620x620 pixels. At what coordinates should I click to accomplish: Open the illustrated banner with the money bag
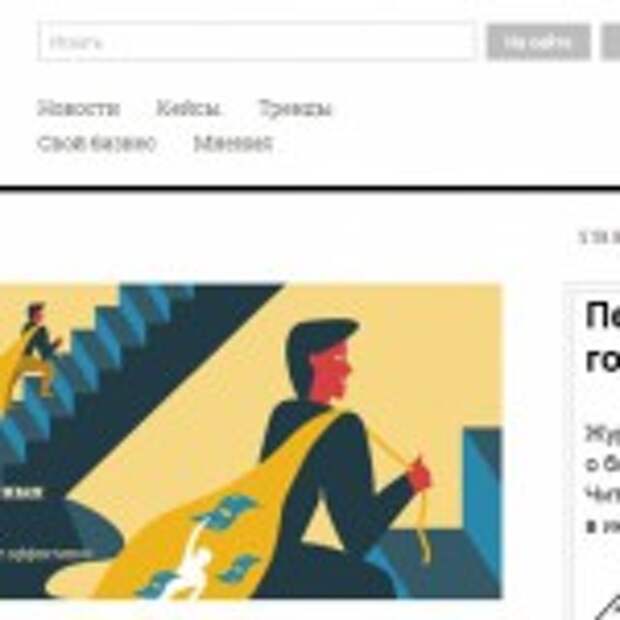[251, 441]
